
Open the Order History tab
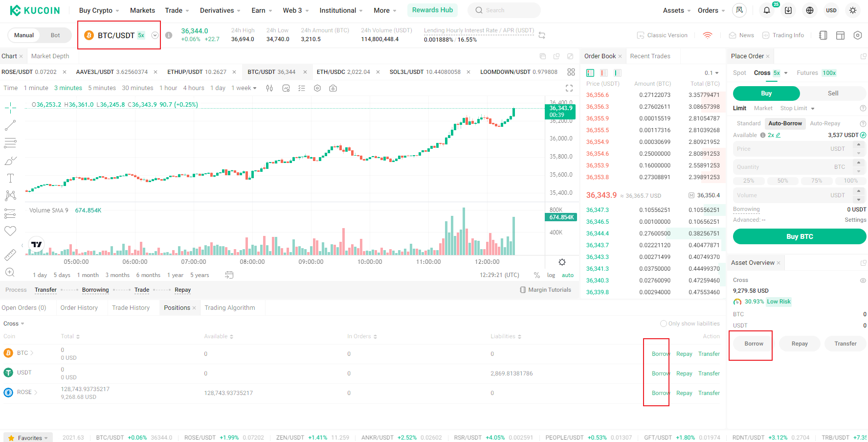click(79, 308)
